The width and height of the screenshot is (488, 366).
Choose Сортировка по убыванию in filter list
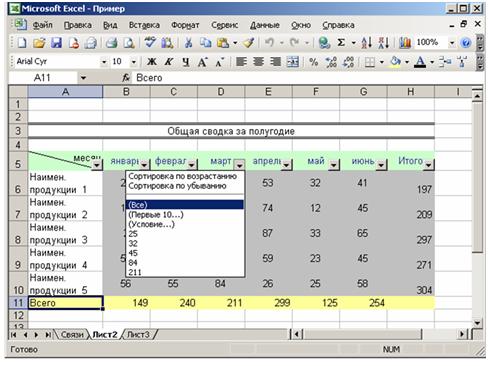178,186
